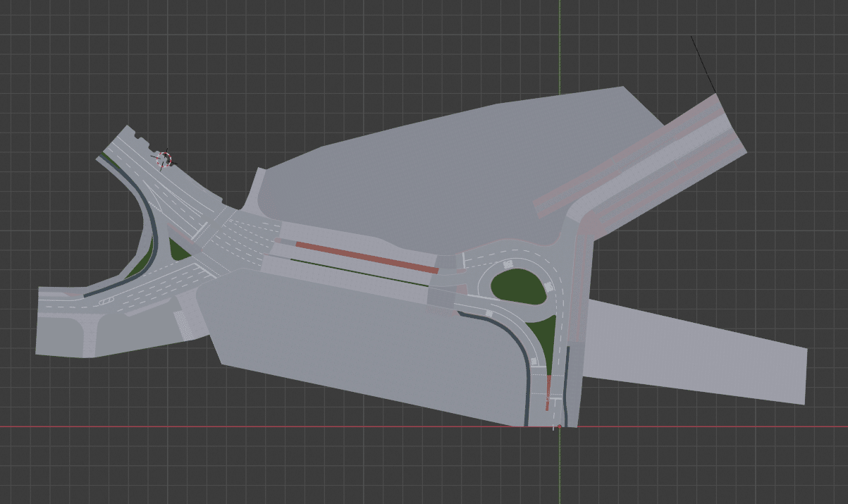848x504 pixels.
Task: Click the green Y axis line above the model
Action: (x=560, y=42)
